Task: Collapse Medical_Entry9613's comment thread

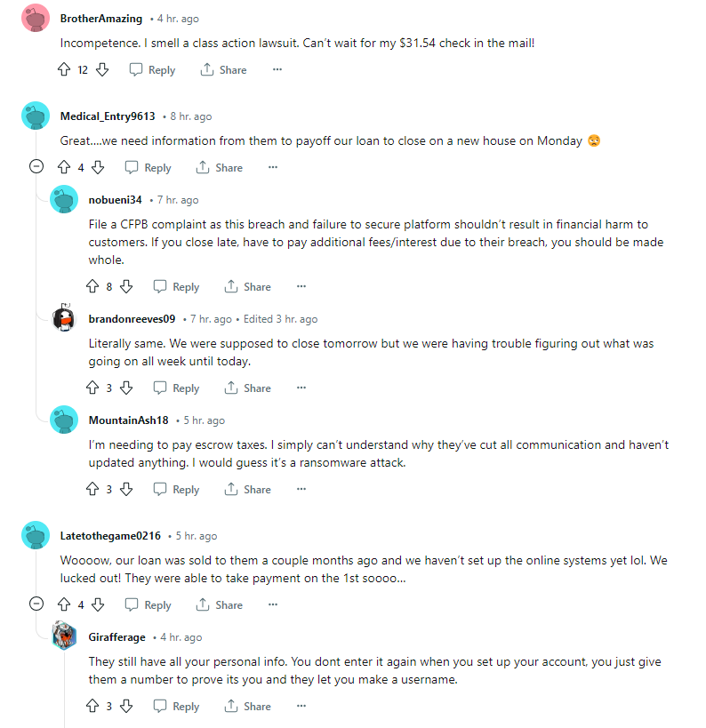Action: [x=36, y=167]
